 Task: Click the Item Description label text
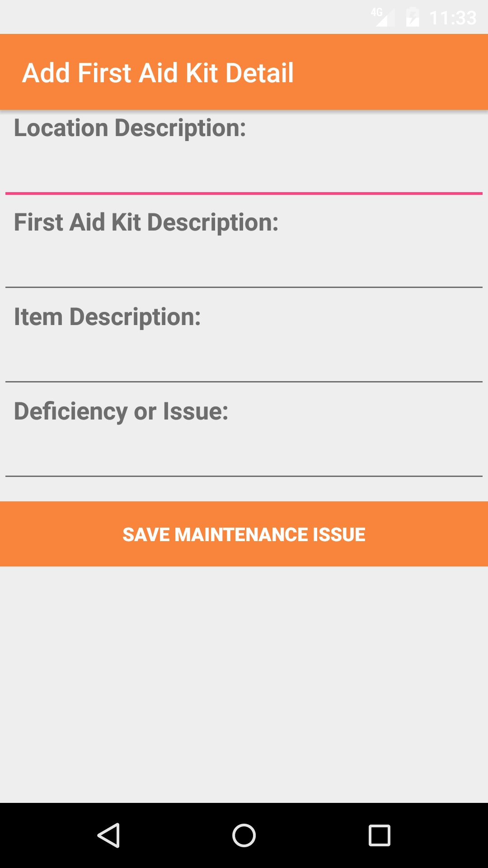(108, 317)
